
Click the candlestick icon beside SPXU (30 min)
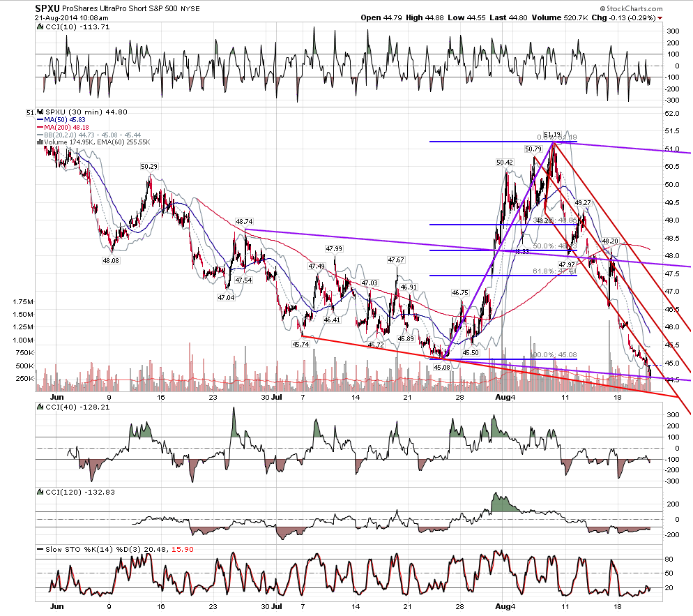(x=40, y=112)
